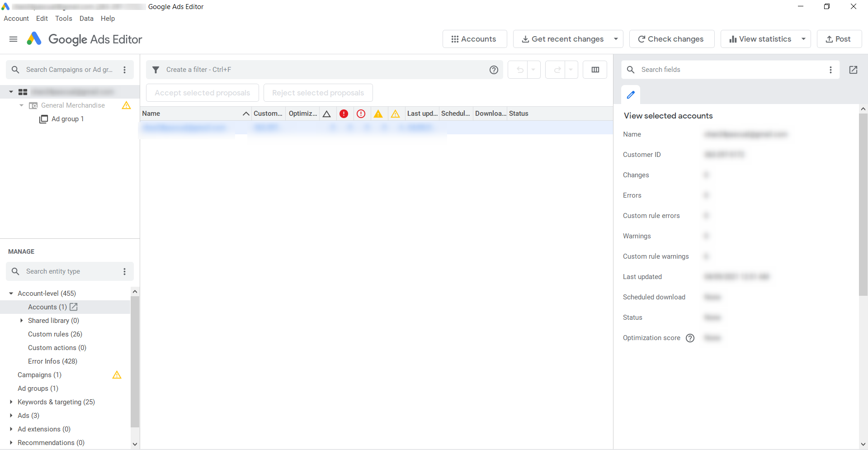The image size is (868, 450).
Task: Open campaign search options three-dot menu
Action: (x=125, y=70)
